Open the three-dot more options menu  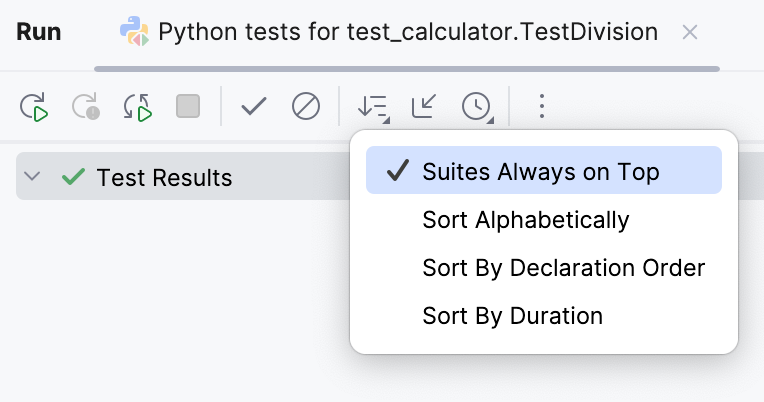[x=541, y=106]
